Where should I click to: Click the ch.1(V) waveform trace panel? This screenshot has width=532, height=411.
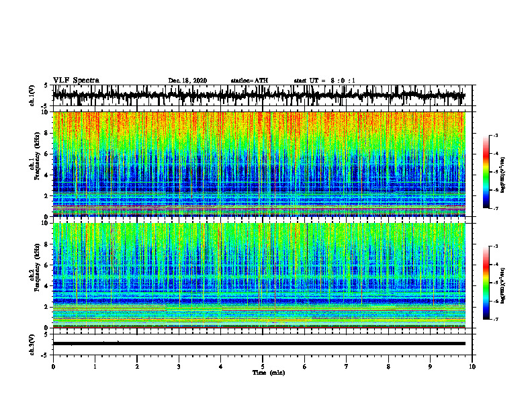pos(262,95)
